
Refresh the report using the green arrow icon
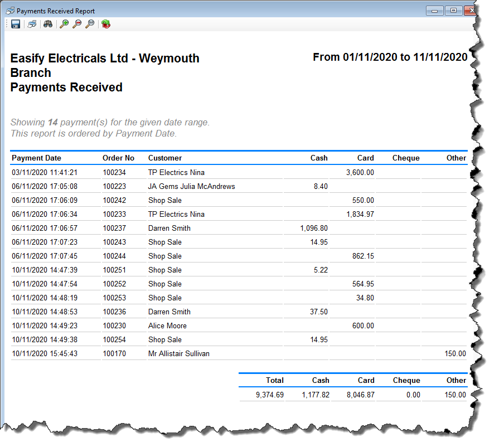[x=105, y=24]
